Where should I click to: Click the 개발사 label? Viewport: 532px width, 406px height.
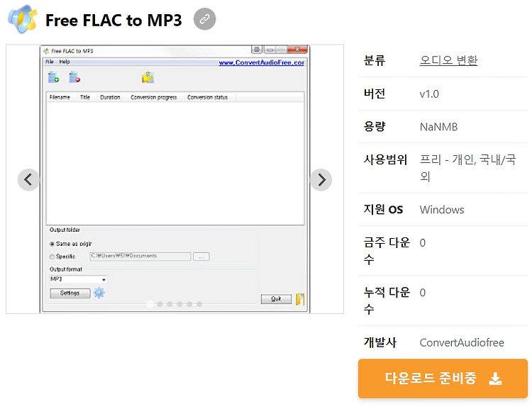[x=380, y=342]
